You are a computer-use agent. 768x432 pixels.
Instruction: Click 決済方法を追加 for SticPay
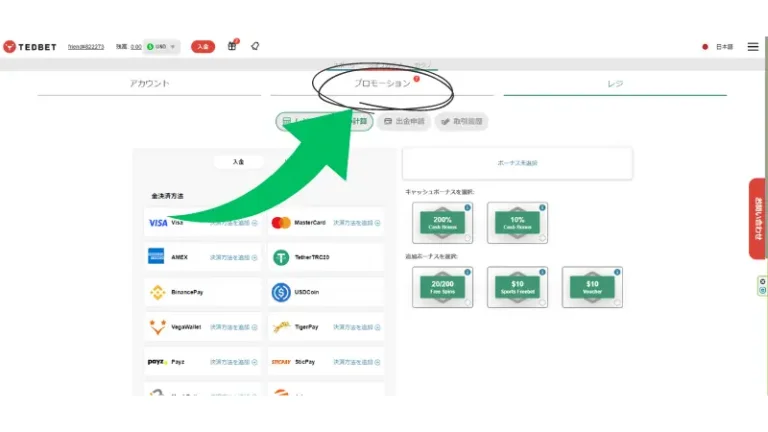[357, 362]
